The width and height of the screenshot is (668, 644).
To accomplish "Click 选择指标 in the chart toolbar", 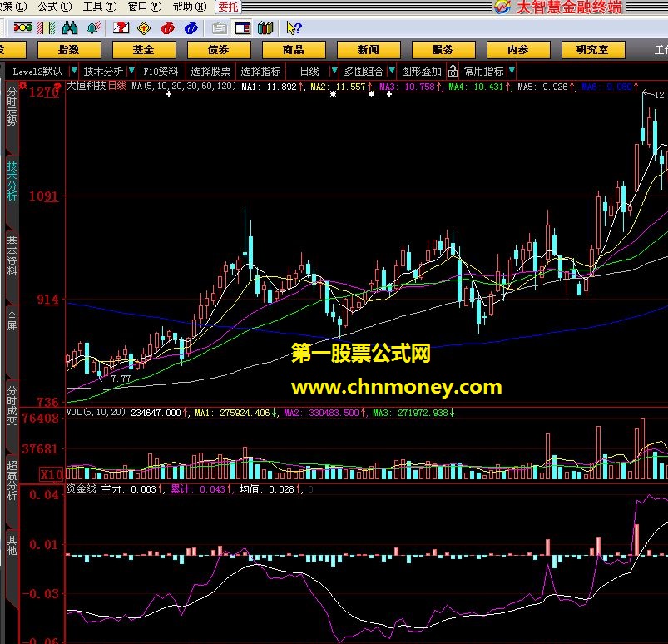I will tap(260, 72).
